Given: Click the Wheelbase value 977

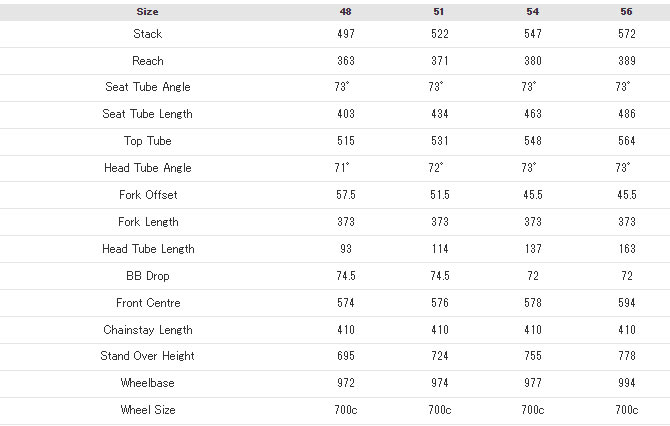Looking at the screenshot, I should 533,383.
